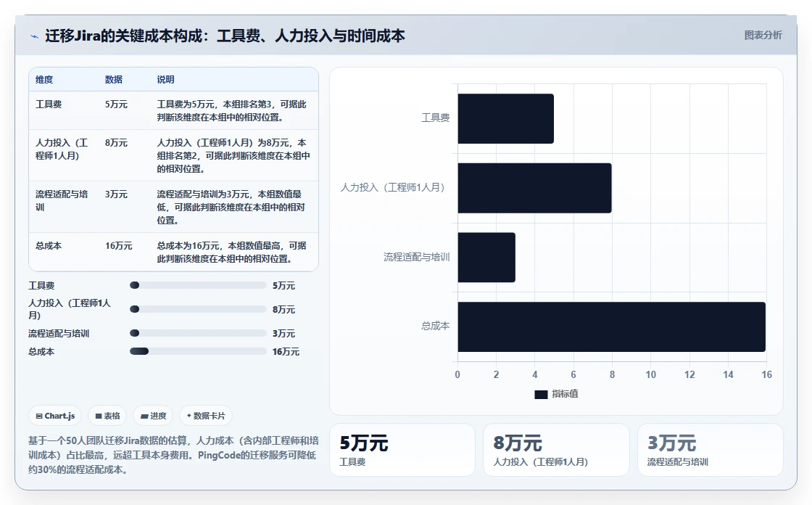Click the 流程适配与培训 label on the chart axis
Viewport: 812px width, 505px height.
[416, 257]
